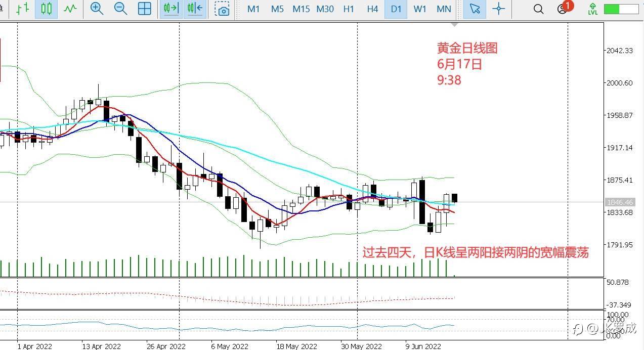Viewport: 644px width, 350px height.
Task: Click price level 1958.87 on axis
Action: 620,115
